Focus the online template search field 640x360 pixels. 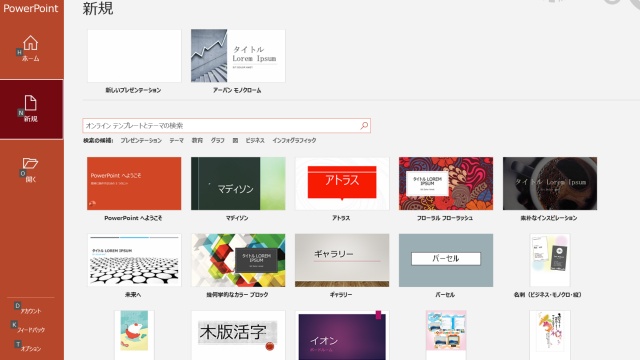click(x=226, y=126)
